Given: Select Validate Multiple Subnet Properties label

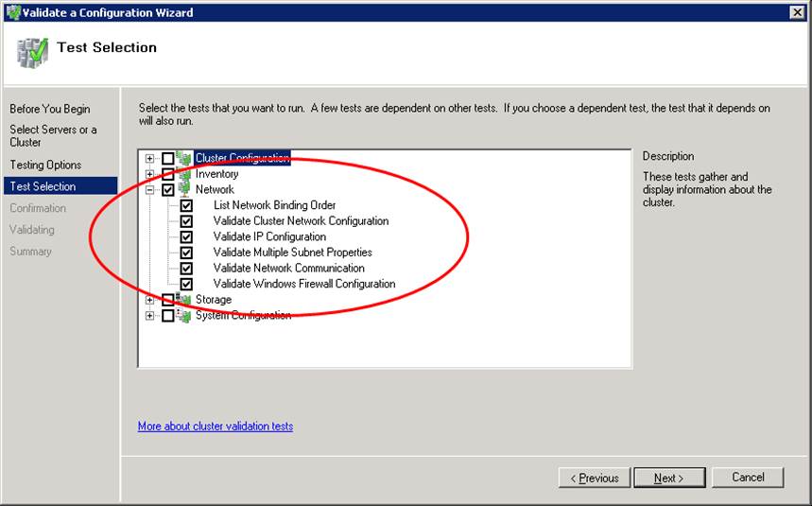Looking at the screenshot, I should (x=293, y=253).
